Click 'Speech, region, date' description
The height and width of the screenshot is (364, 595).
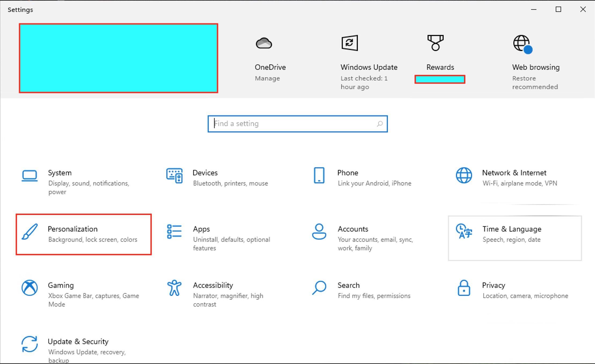(x=512, y=240)
